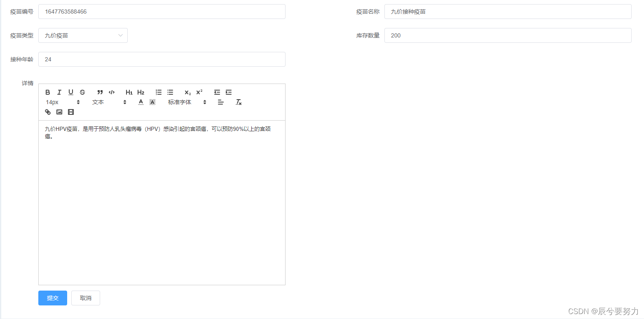Create an ordered numbered list

point(159,92)
